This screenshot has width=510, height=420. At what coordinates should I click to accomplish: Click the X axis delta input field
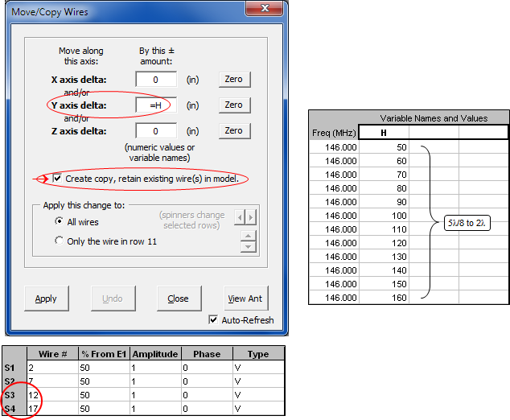[157, 80]
